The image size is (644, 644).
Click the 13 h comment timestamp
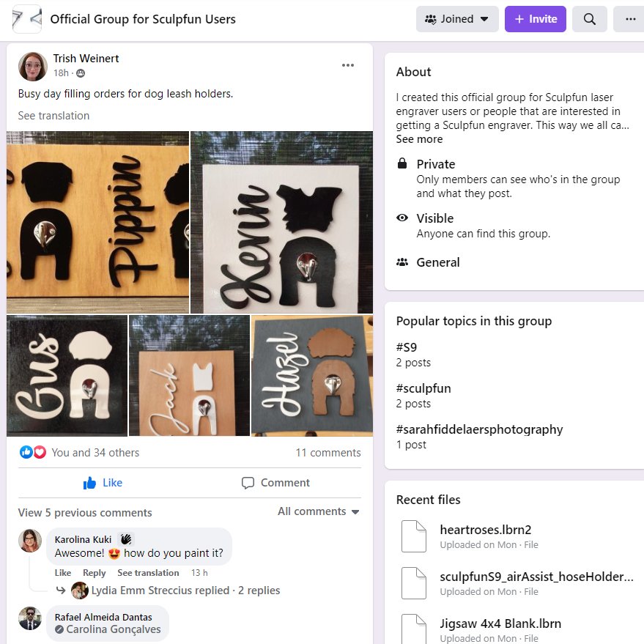[199, 572]
